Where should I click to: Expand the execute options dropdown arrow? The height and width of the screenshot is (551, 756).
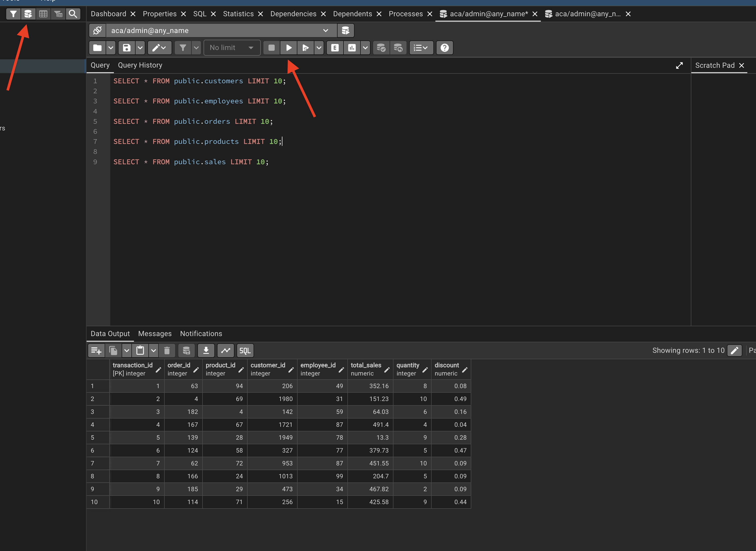[x=319, y=48]
